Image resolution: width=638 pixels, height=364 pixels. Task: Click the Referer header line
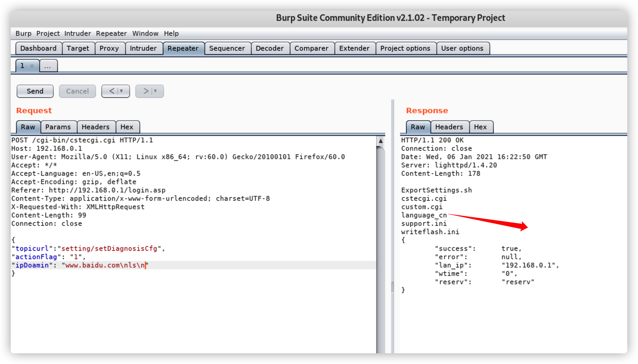pyautogui.click(x=88, y=190)
